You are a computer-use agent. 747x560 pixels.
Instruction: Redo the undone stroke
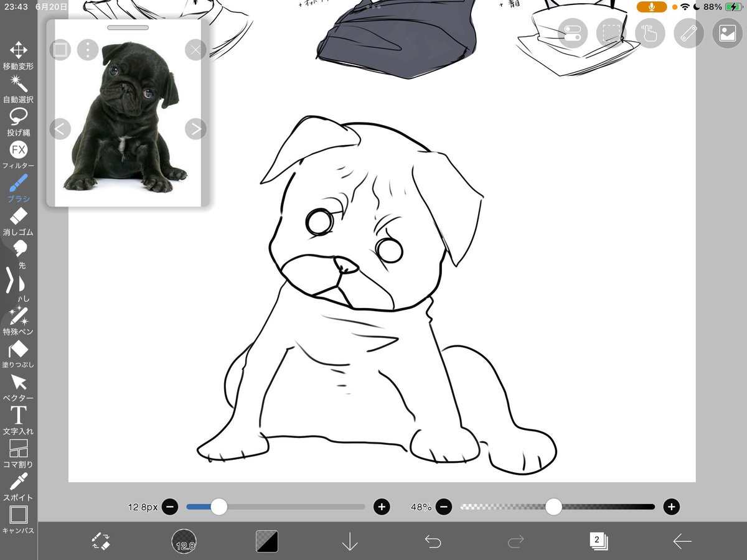515,541
